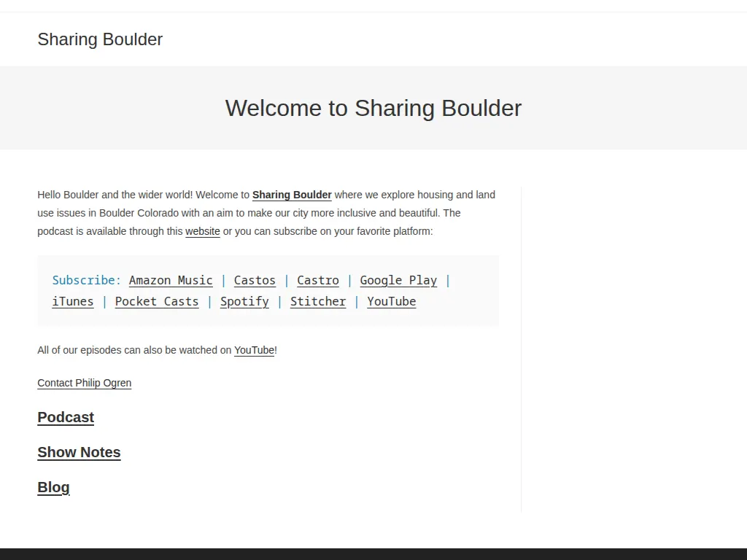
Task: Follow the YouTube link after 'watched on'
Action: point(255,350)
